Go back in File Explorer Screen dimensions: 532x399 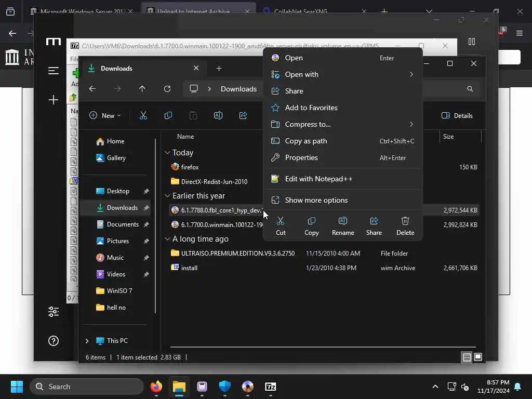tap(92, 89)
